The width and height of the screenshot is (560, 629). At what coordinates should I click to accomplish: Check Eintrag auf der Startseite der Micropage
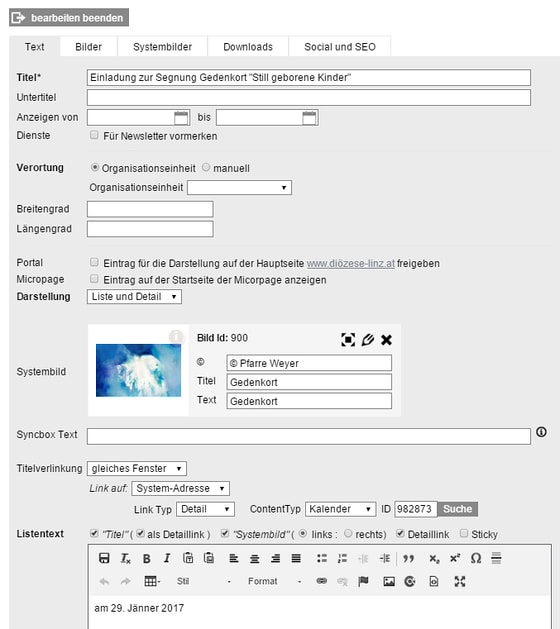point(94,278)
